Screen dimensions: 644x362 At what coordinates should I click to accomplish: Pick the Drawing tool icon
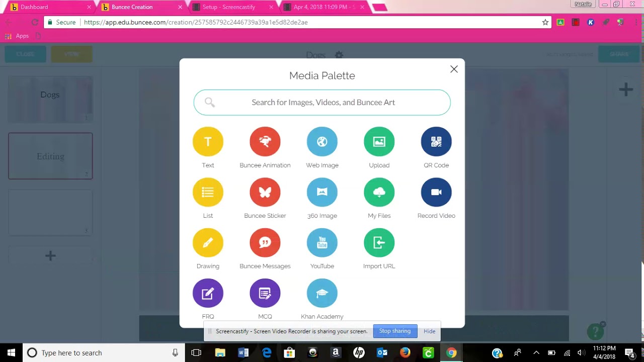point(208,243)
